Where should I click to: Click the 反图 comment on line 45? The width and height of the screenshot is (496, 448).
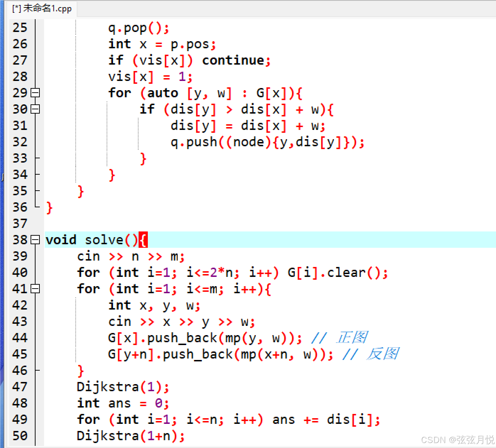384,354
